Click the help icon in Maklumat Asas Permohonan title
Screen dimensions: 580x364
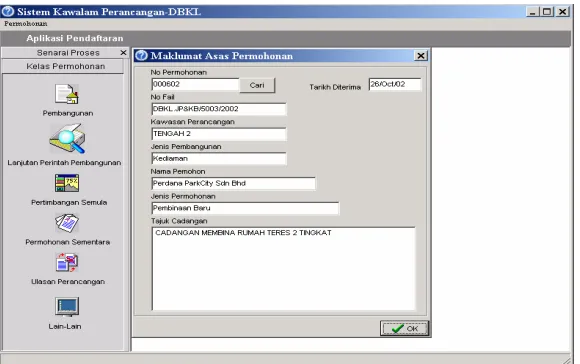141,55
